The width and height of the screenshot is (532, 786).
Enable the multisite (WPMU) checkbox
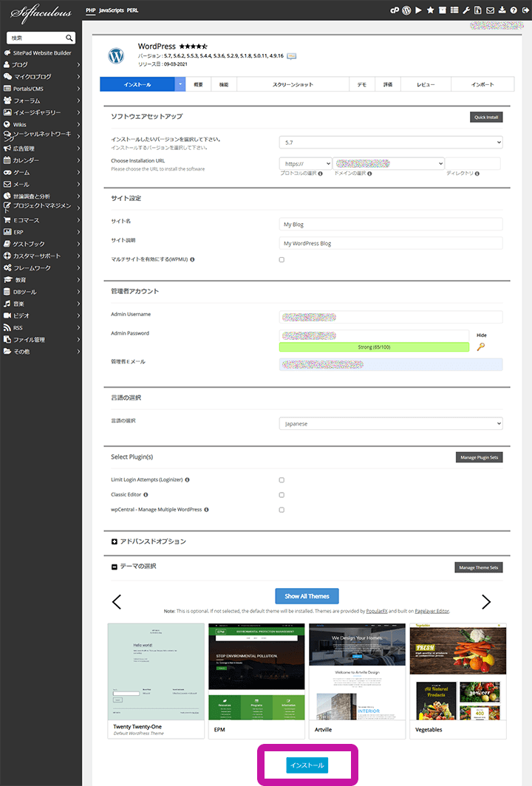(x=282, y=260)
